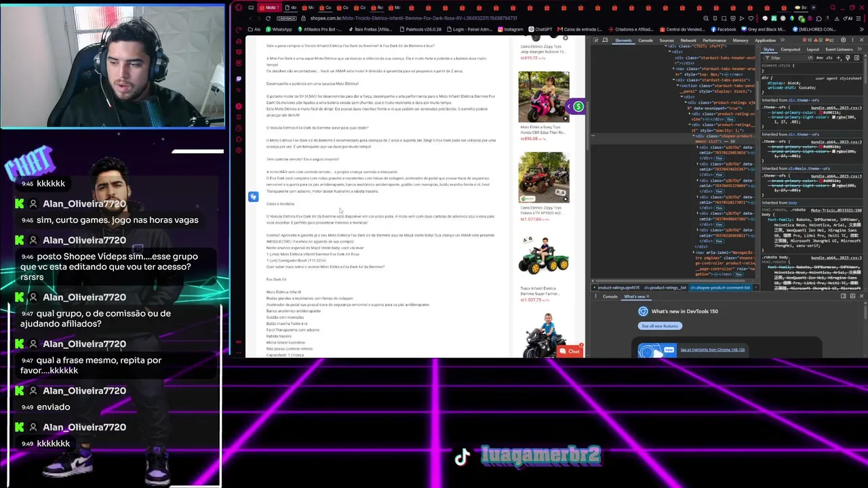Screen dimensions: 868x488
Task: Click the green dollar floating badge
Action: [x=578, y=106]
